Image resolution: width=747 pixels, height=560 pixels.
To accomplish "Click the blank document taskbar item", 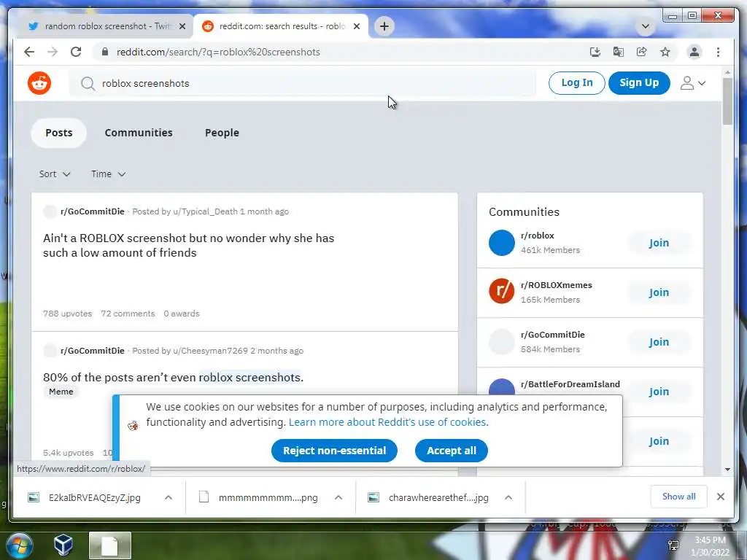I will tap(110, 545).
